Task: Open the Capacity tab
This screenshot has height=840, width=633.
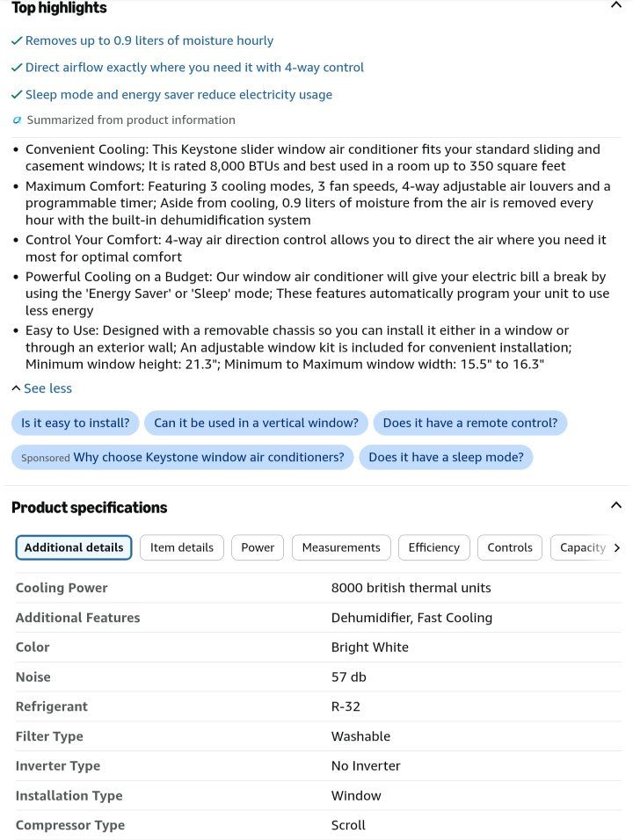Action: [x=582, y=547]
